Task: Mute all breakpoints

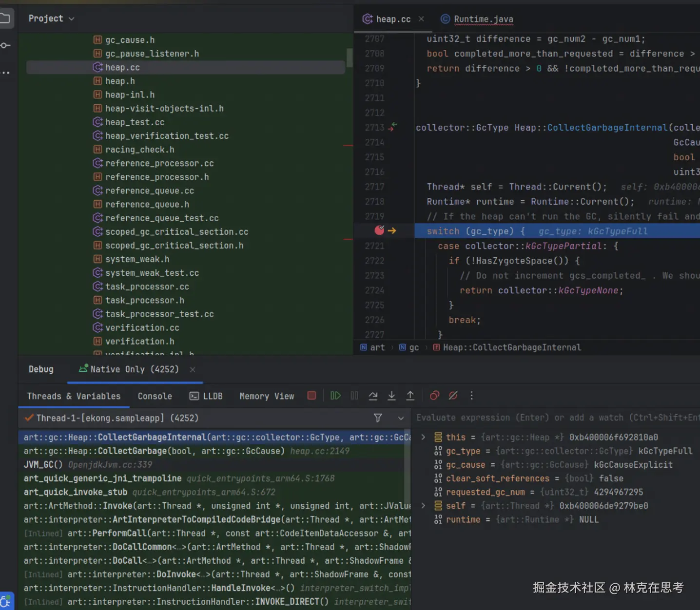Action: 453,396
